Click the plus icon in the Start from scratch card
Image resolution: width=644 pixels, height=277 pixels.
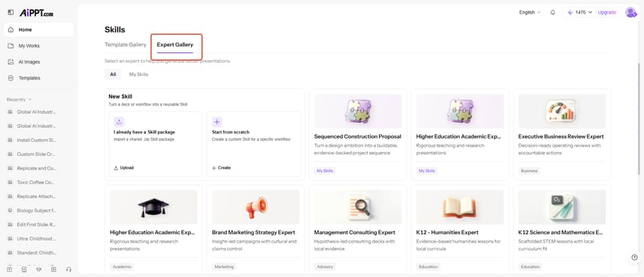217,121
